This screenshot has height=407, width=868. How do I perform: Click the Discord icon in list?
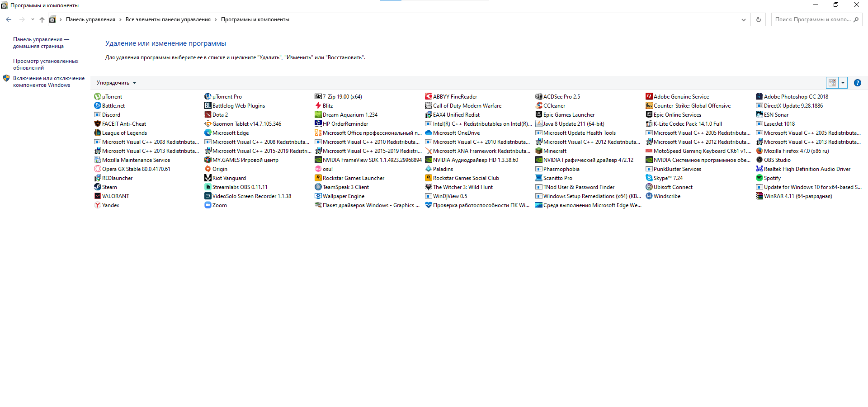[x=97, y=114]
